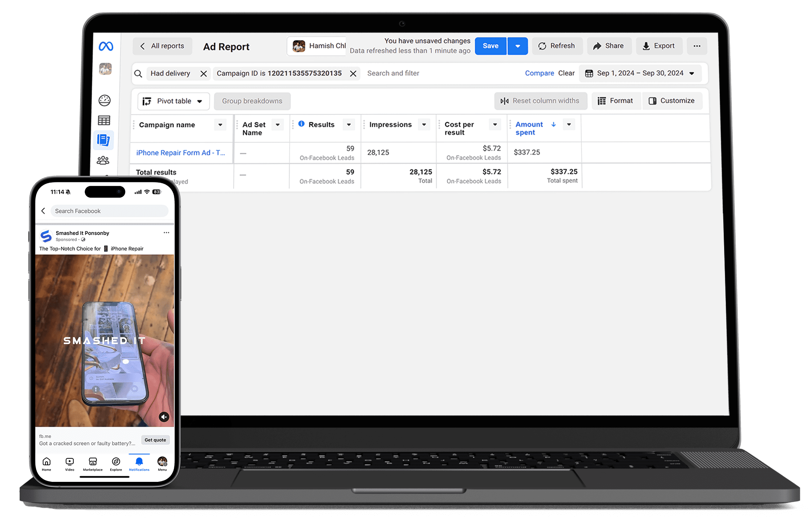Open Home tab on phone

[46, 464]
